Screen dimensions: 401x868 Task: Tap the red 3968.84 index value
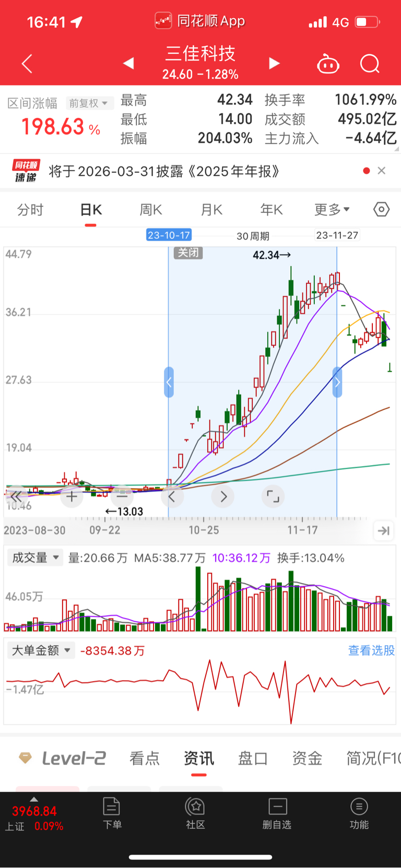(x=34, y=811)
